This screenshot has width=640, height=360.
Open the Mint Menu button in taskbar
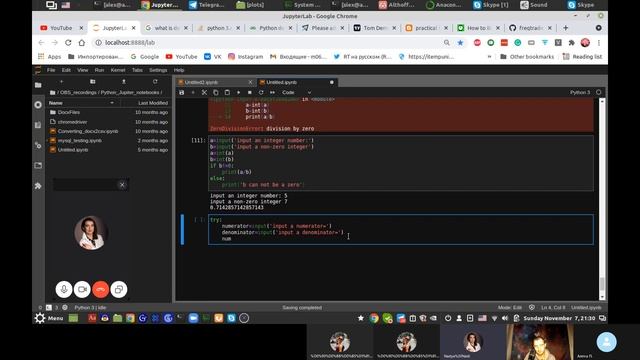(49, 318)
